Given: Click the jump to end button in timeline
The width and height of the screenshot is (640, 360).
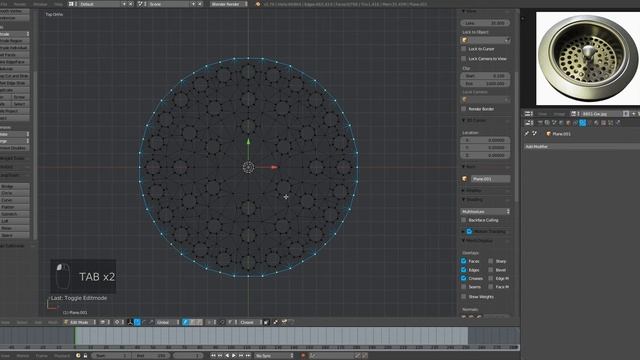Looking at the screenshot, I should point(248,356).
